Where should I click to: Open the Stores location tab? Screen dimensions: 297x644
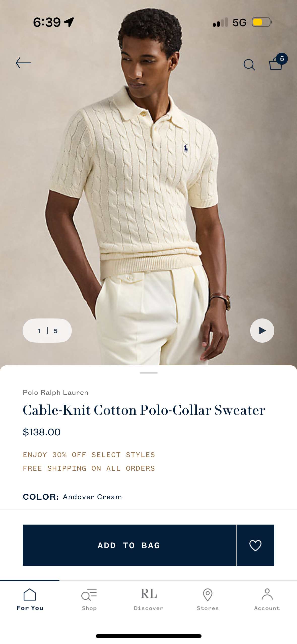(208, 600)
